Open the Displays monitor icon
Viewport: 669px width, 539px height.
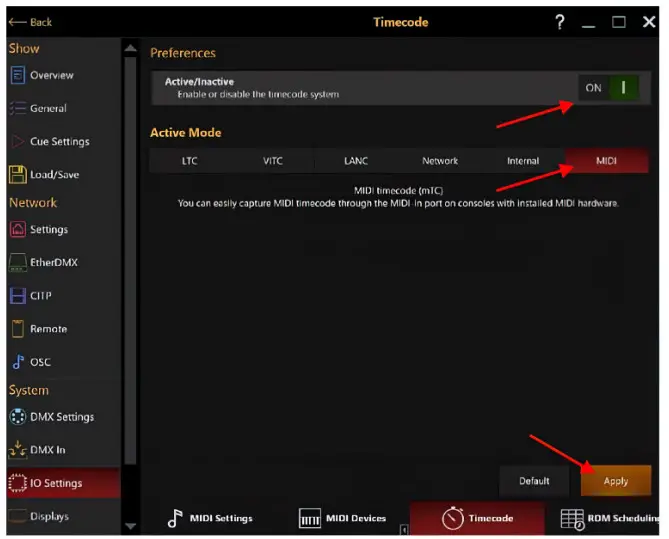(x=17, y=516)
